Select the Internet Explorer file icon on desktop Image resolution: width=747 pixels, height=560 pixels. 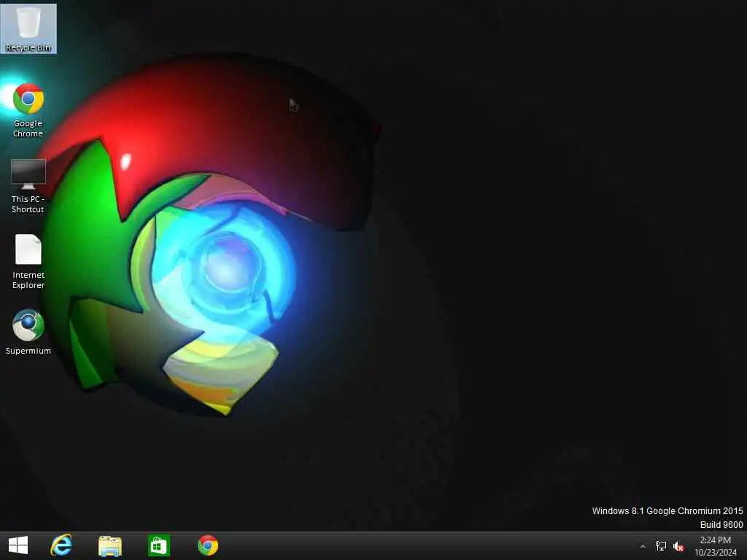[28, 262]
